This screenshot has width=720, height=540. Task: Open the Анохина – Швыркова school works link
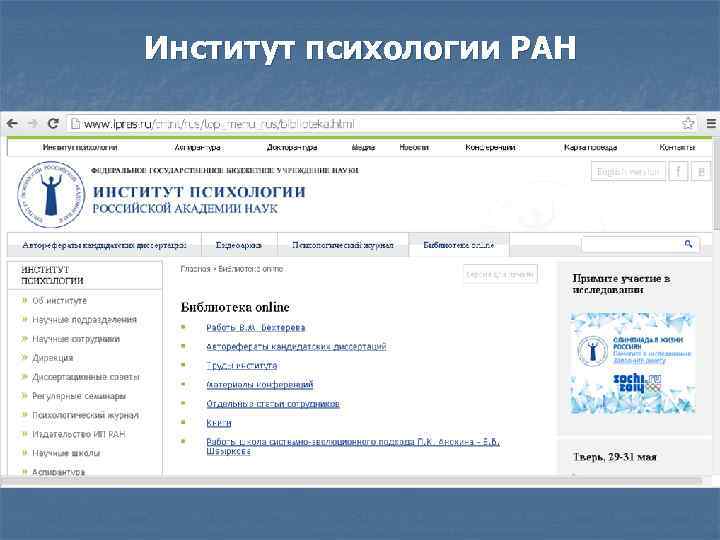pyautogui.click(x=352, y=446)
